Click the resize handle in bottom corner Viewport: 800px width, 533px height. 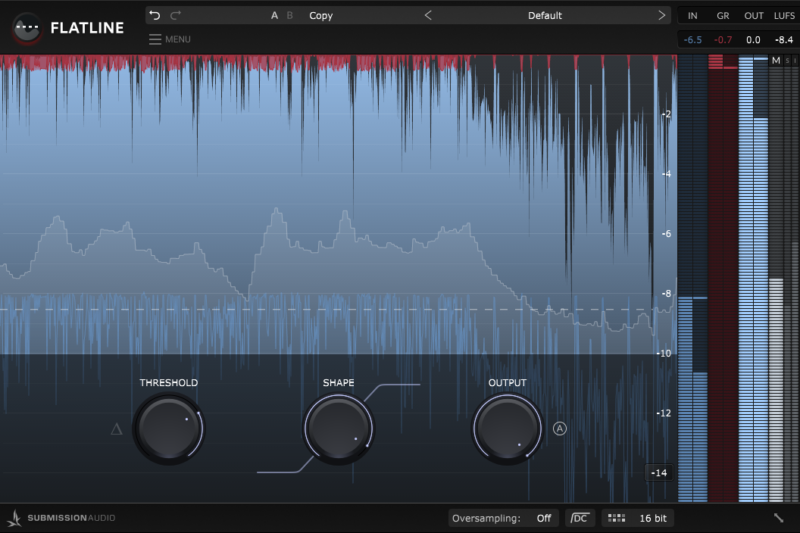coord(779,518)
